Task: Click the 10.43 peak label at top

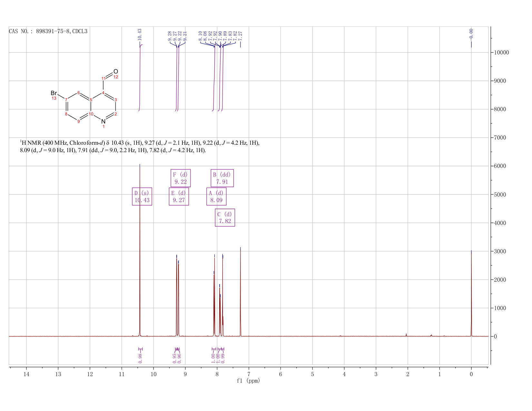Action: coord(140,34)
